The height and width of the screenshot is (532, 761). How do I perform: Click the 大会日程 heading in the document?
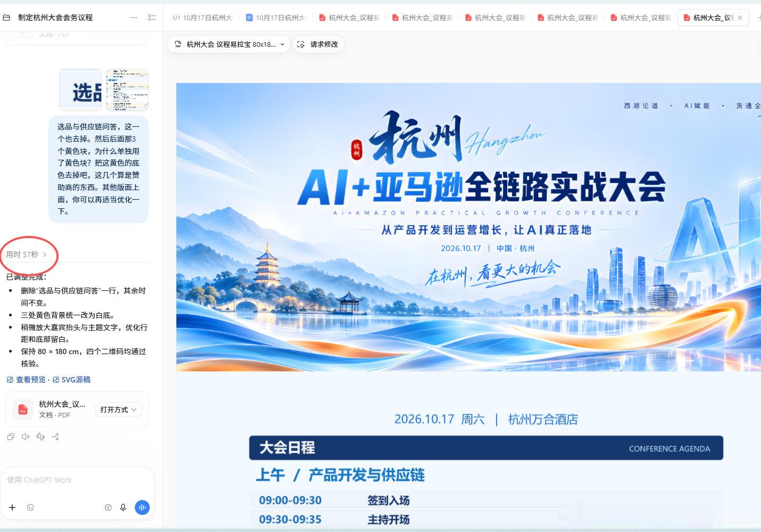287,448
